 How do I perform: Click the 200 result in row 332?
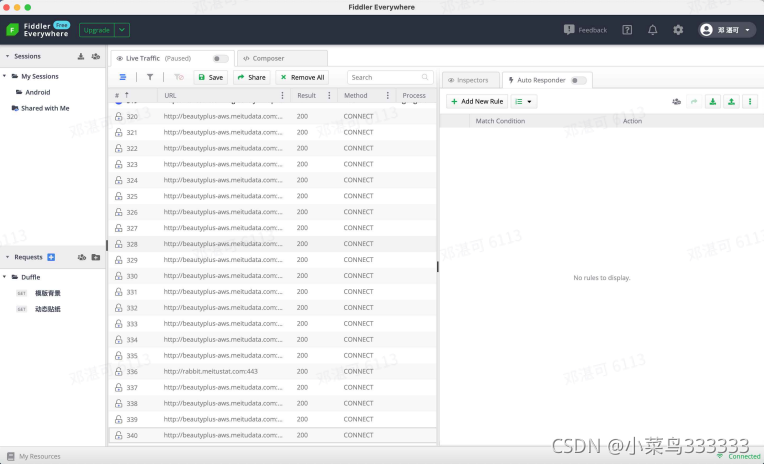coord(302,308)
